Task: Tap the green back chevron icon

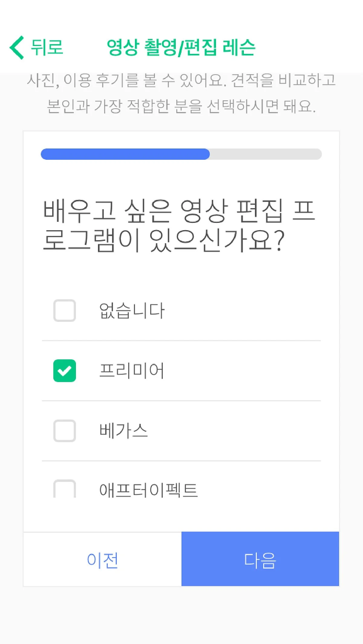Action: pos(17,47)
